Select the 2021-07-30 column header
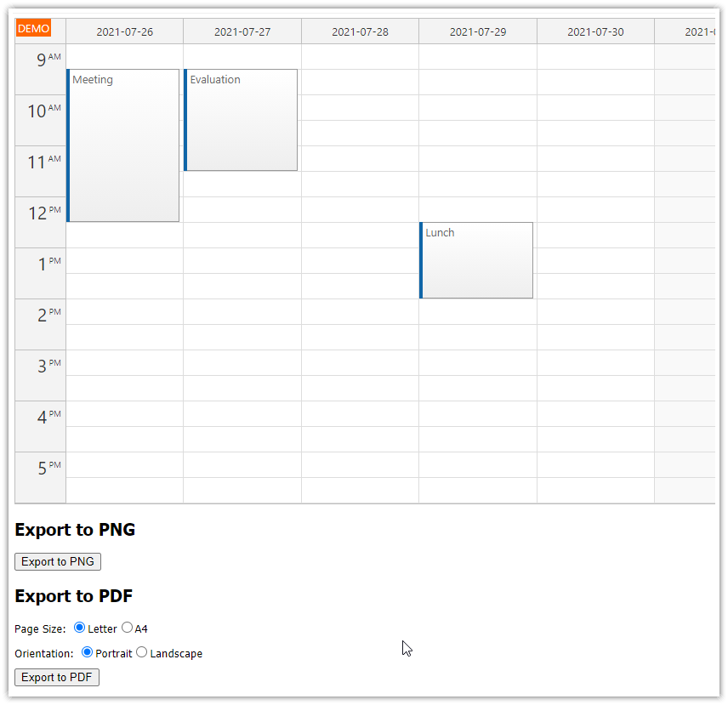The image size is (728, 705). point(595,32)
